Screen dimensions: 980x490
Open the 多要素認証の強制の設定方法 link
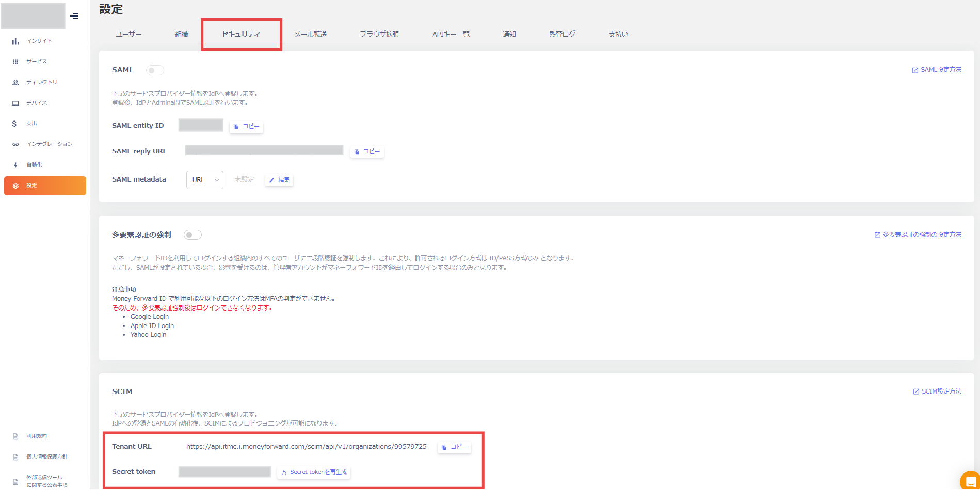(918, 235)
